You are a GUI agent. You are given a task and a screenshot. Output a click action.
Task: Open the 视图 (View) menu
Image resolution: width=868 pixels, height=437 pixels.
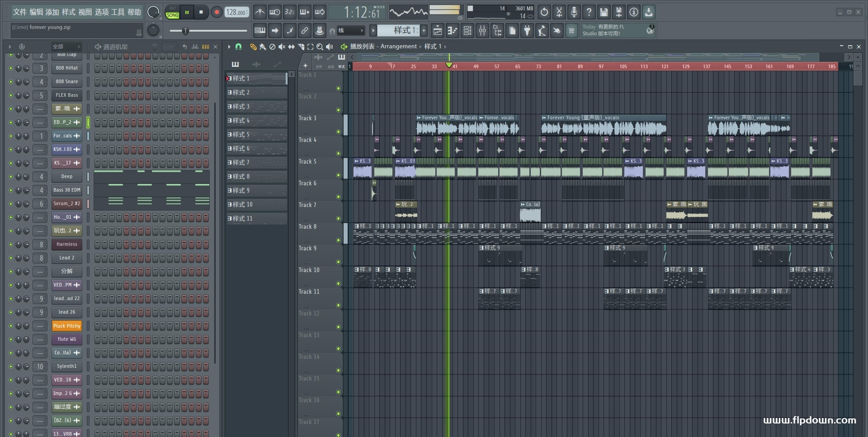[x=85, y=12]
